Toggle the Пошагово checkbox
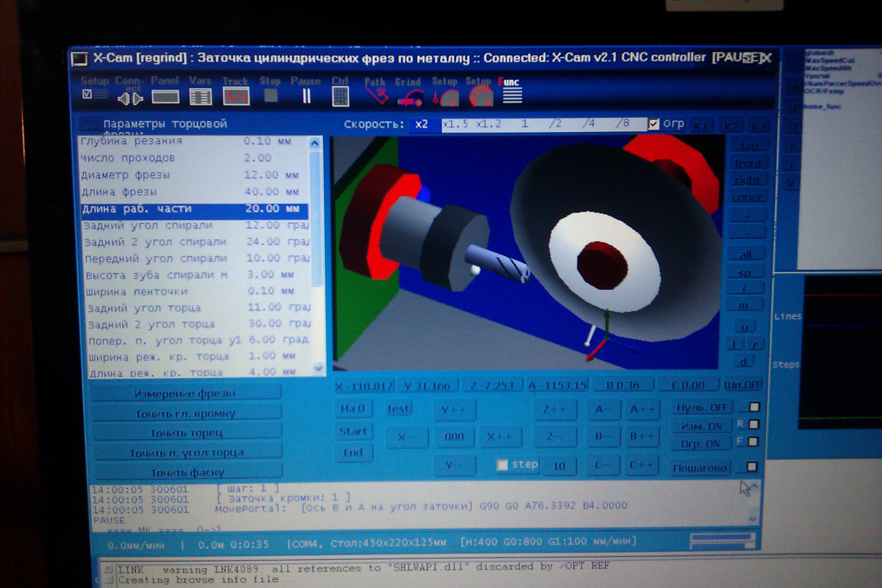Viewport: 882px width, 588px height. coord(751,467)
